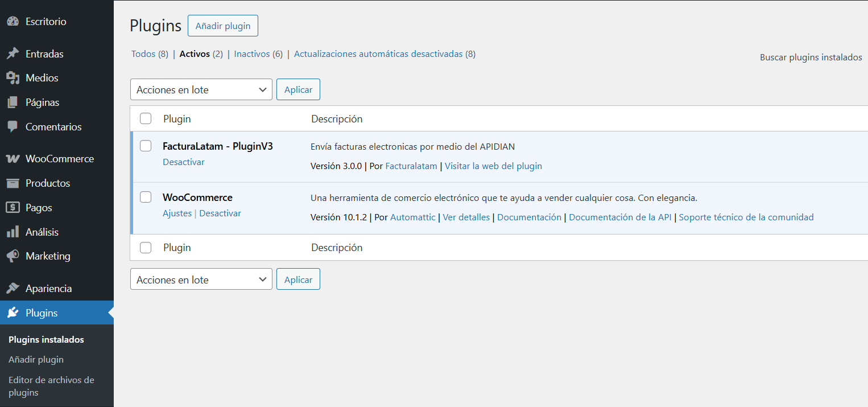This screenshot has height=407, width=868.
Task: Tick the select-all checkbox in table footer
Action: point(146,248)
